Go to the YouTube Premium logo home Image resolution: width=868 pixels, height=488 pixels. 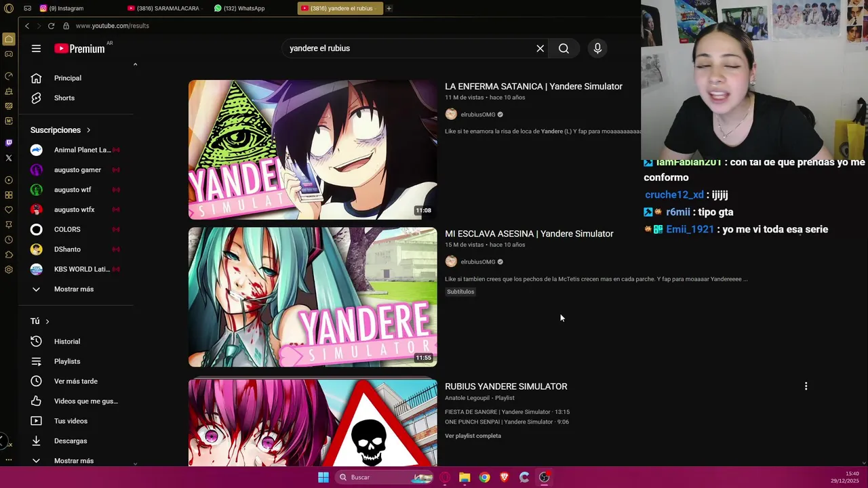click(79, 49)
